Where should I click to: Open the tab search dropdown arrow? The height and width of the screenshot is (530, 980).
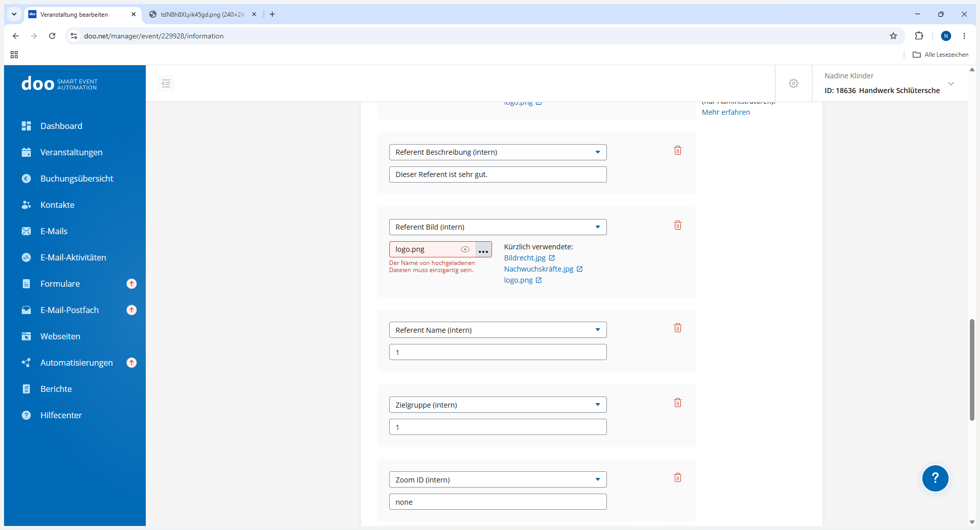(14, 14)
